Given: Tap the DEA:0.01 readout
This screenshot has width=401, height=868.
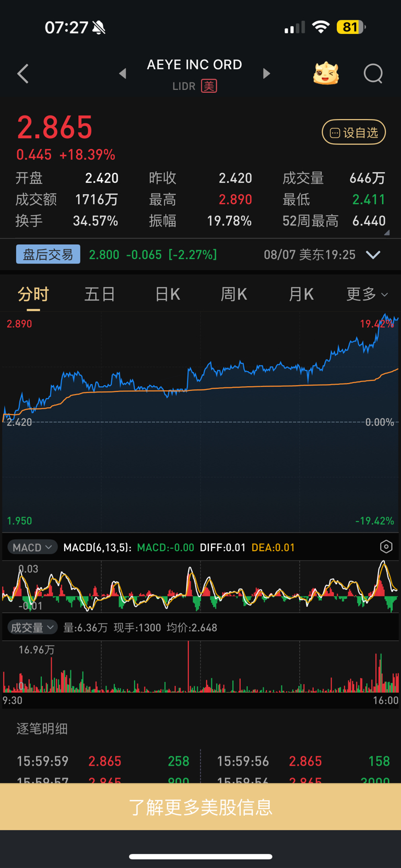Looking at the screenshot, I should (x=273, y=547).
